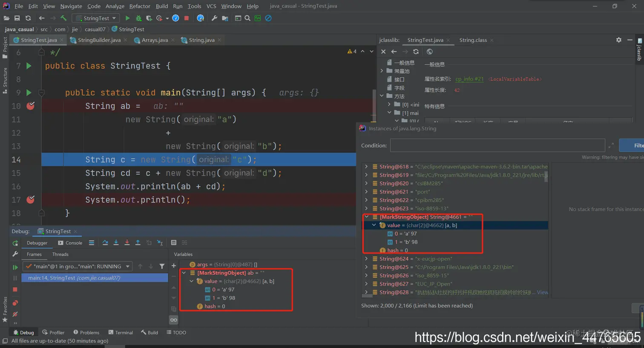Viewport: 644px width, 348px height.
Task: Open the VCS menu
Action: [211, 6]
